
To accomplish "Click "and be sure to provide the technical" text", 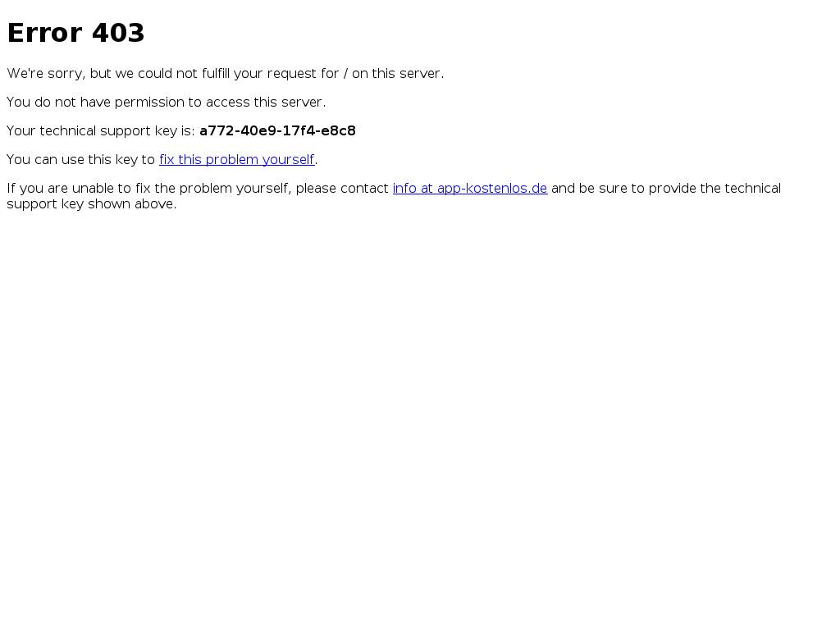I will [x=666, y=189].
